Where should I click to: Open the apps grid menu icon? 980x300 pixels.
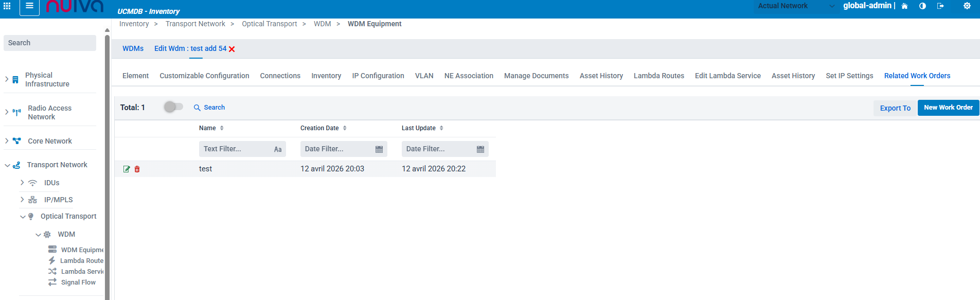7,6
